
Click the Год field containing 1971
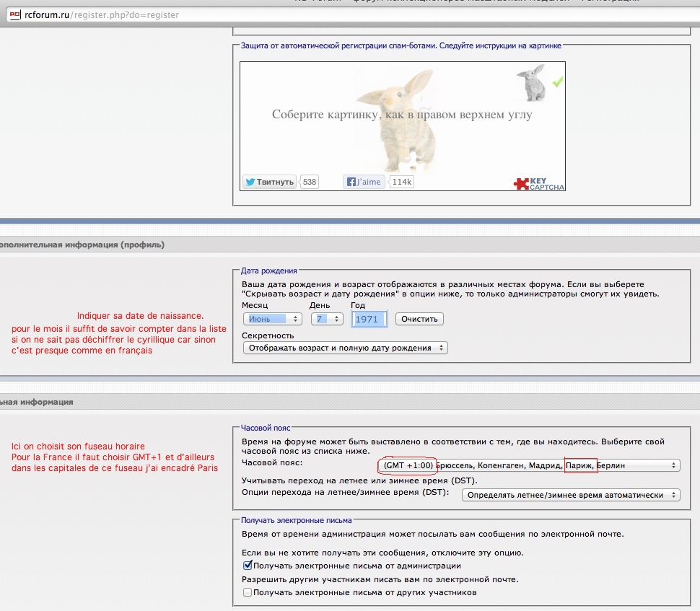click(369, 319)
